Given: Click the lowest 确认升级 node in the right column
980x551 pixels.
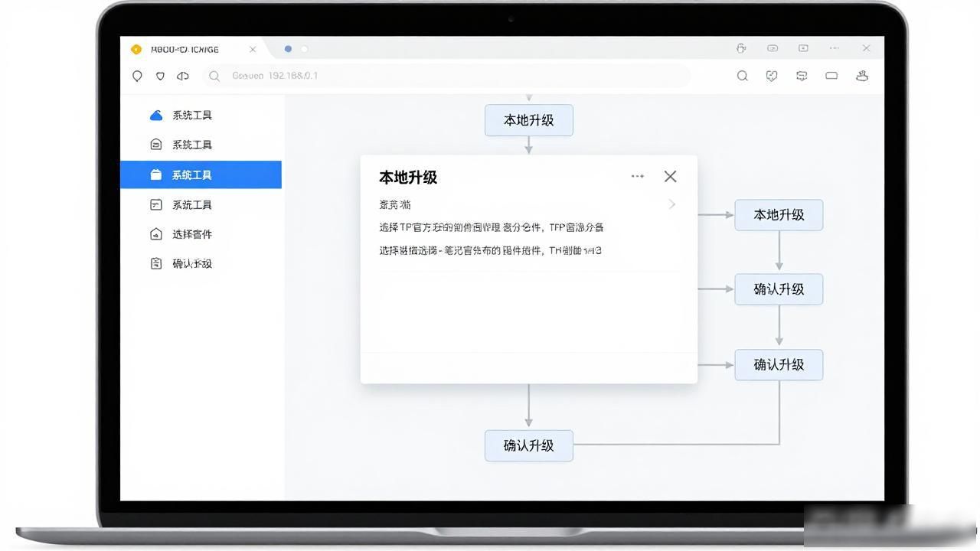Looking at the screenshot, I should tap(779, 365).
